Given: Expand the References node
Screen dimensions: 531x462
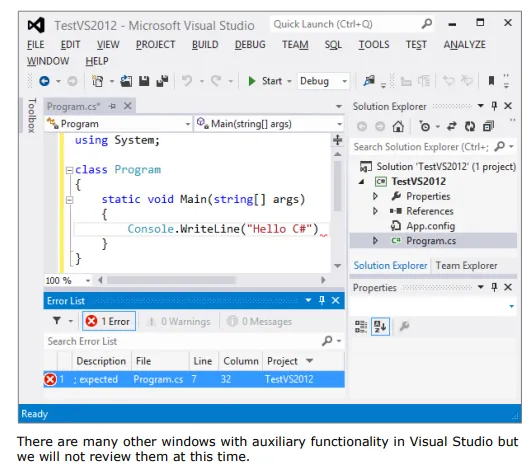Looking at the screenshot, I should coord(375,211).
